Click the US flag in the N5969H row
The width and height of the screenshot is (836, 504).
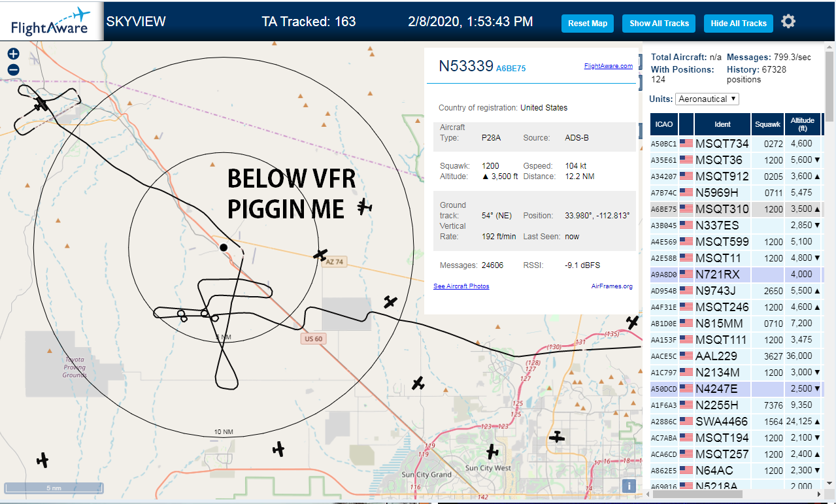[686, 193]
